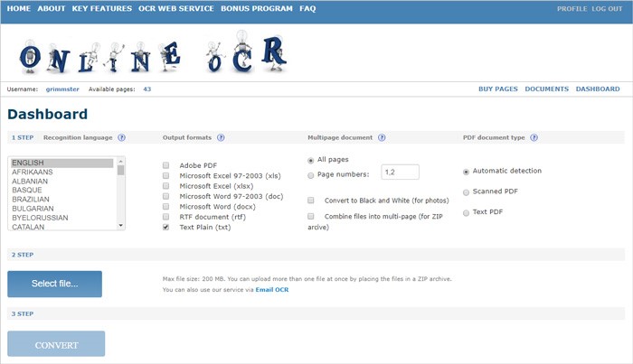Viewport: 633px width, 364px height.
Task: Check Microsoft Excel (xlsx) format
Action: [x=165, y=186]
